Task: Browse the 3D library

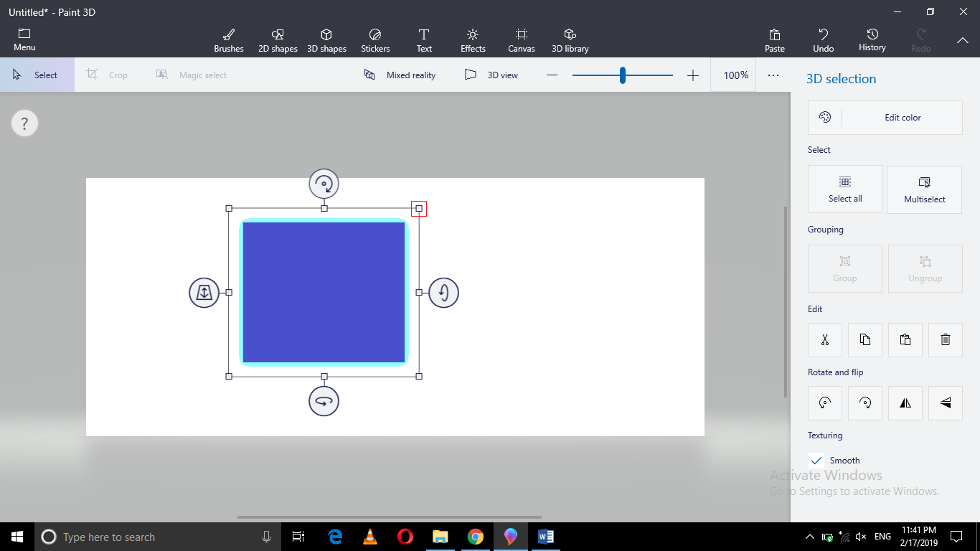Action: (570, 39)
